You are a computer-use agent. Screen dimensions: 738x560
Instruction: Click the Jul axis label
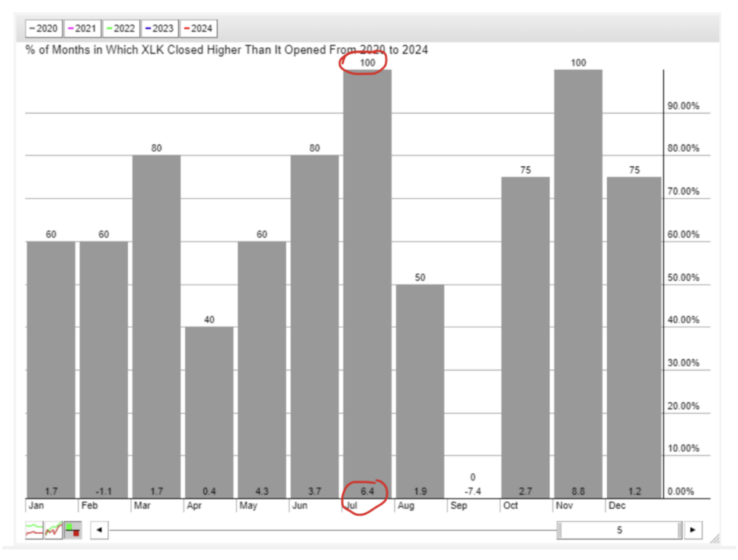352,506
